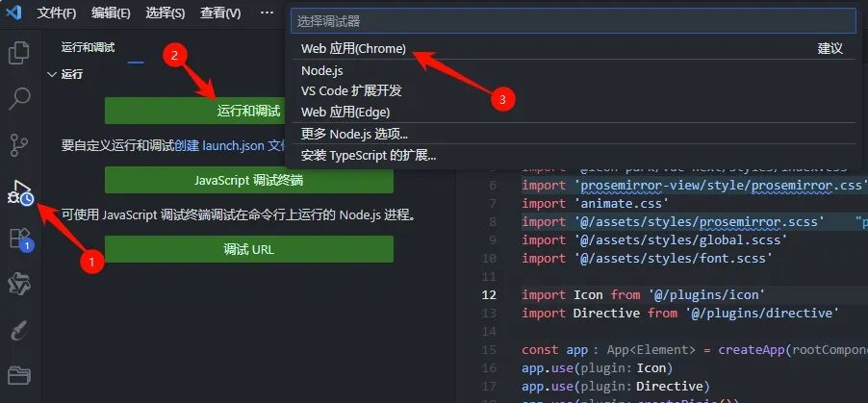Click the JavaScript 调试终端 button
Screen dimensions: 868x403
pyautogui.click(x=249, y=180)
